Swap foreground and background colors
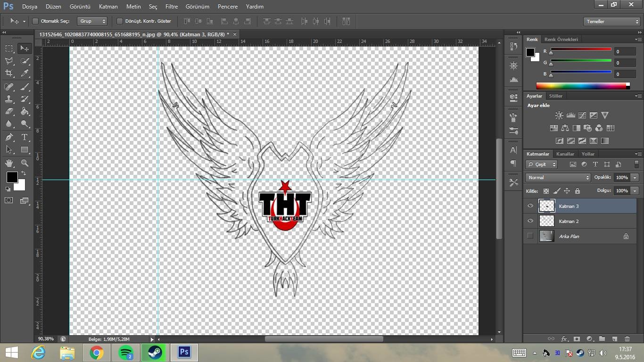644x362 pixels. click(24, 173)
